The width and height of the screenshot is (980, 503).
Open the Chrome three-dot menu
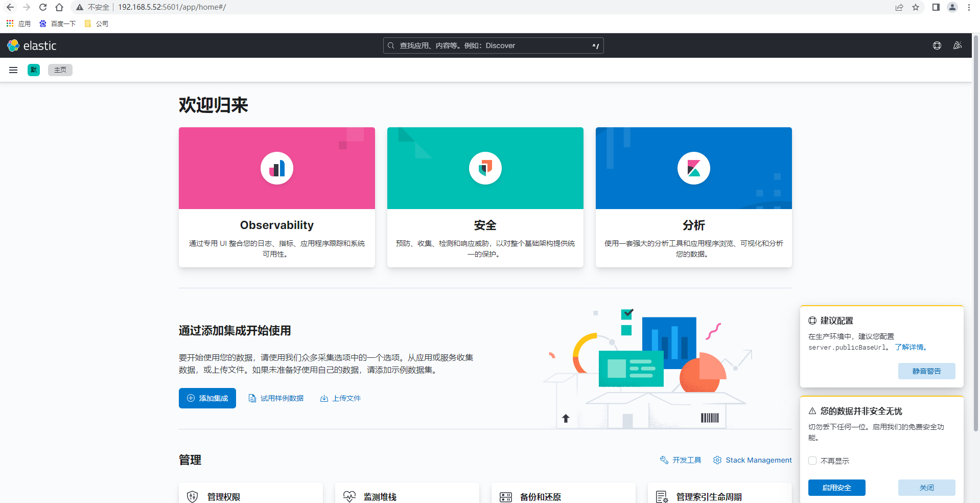969,7
